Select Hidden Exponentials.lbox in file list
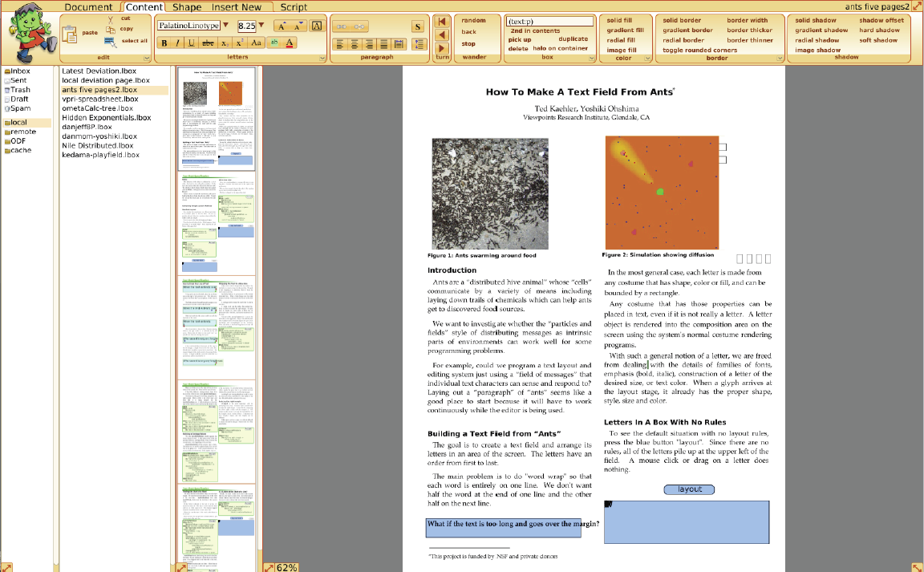 click(107, 118)
